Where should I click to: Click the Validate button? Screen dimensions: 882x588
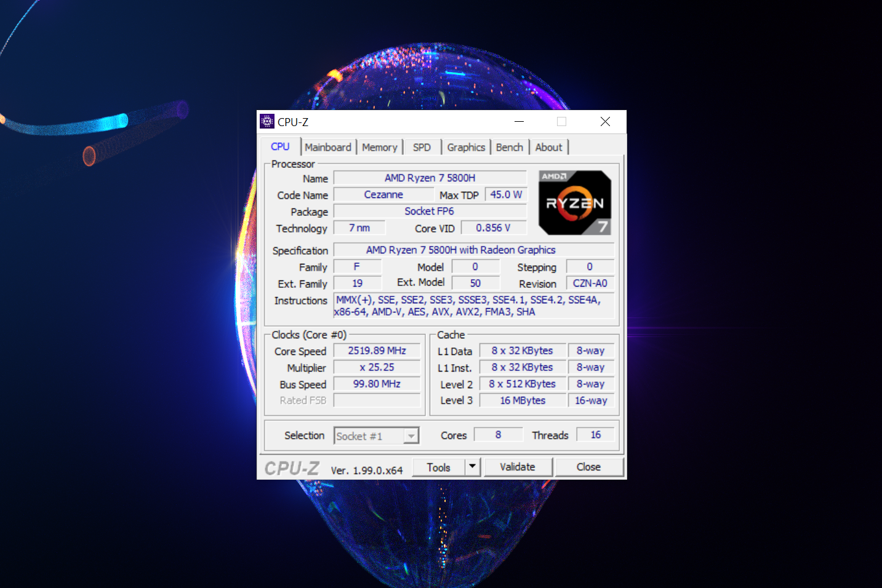(x=518, y=467)
